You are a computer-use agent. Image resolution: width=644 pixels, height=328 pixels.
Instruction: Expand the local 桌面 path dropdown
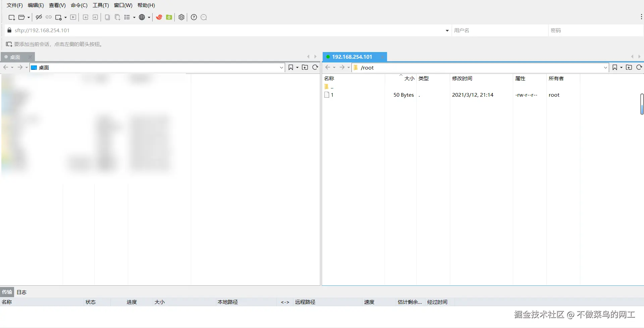point(281,67)
